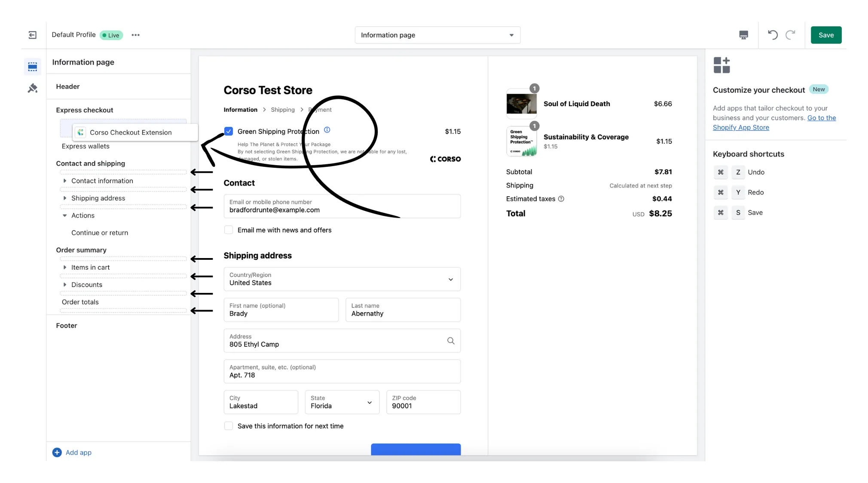The height and width of the screenshot is (483, 868).
Task: Select Continue or return item
Action: (100, 233)
